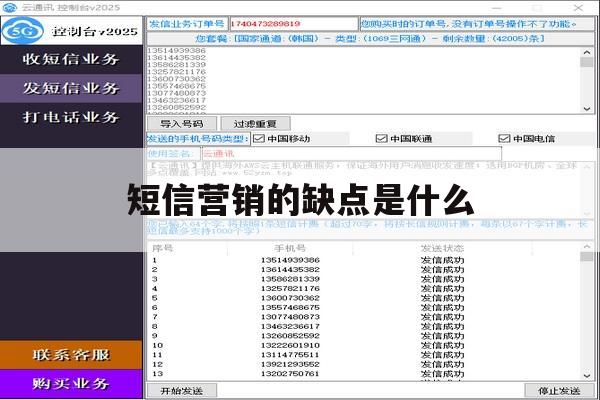Image resolution: width=600 pixels, height=400 pixels.
Task: Click the 5G cloud logo icon
Action: point(23,31)
